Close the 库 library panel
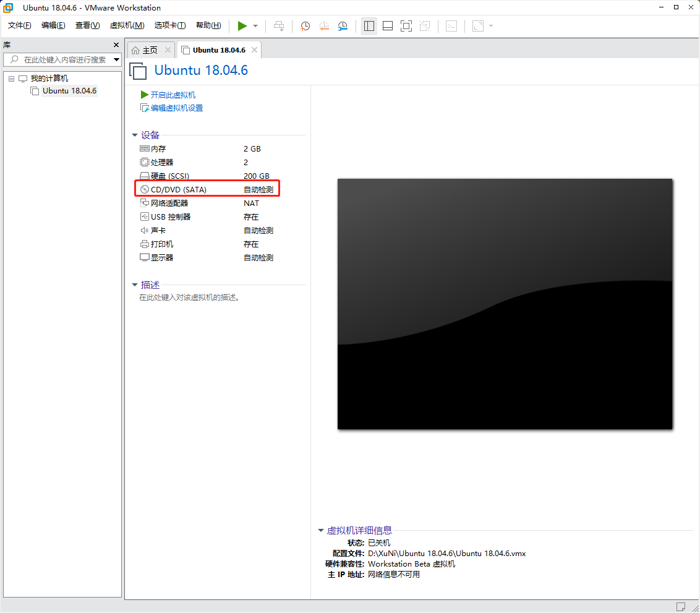 (116, 45)
